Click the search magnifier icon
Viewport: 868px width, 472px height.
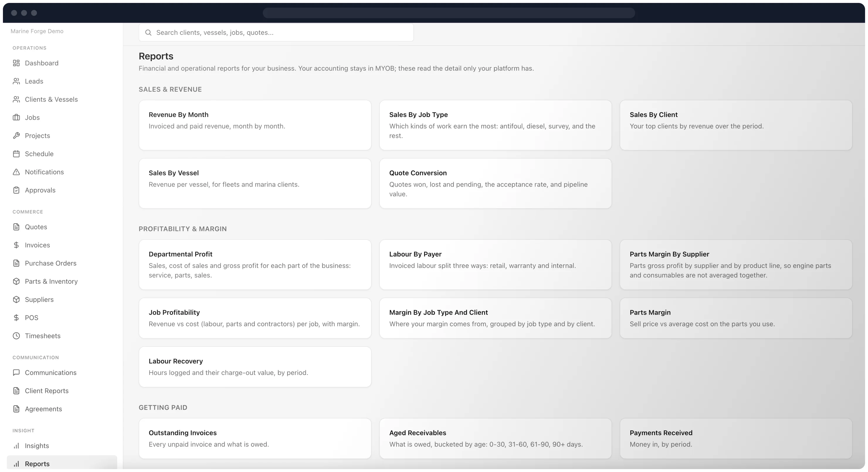point(148,33)
